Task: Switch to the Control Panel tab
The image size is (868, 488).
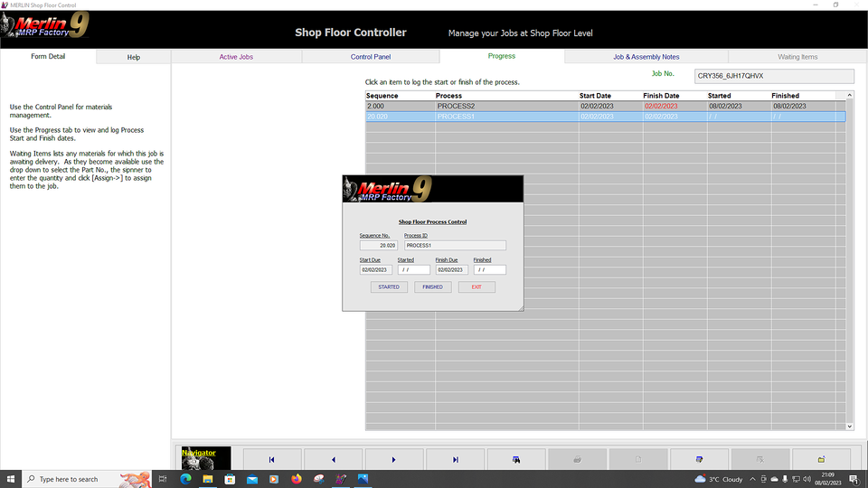Action: tap(371, 57)
